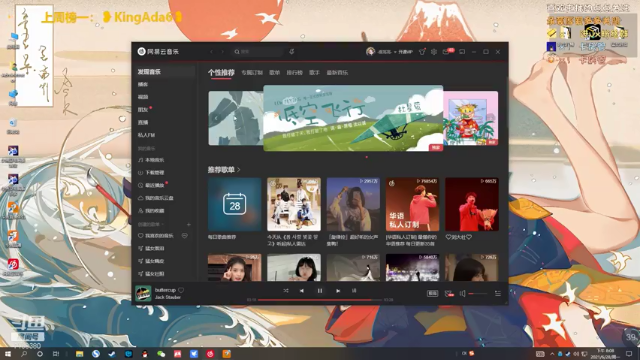Skip to the next track

click(338, 291)
